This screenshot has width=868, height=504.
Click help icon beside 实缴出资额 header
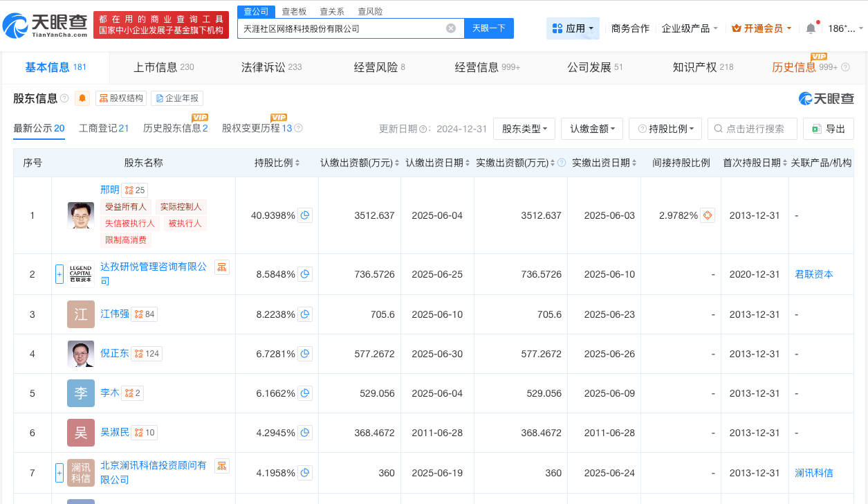[562, 163]
